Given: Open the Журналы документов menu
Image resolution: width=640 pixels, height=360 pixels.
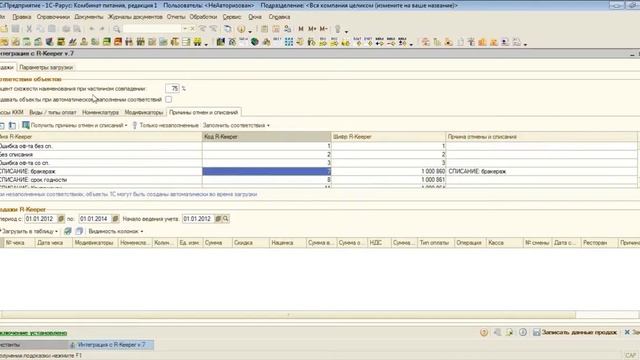Looking at the screenshot, I should (x=135, y=17).
